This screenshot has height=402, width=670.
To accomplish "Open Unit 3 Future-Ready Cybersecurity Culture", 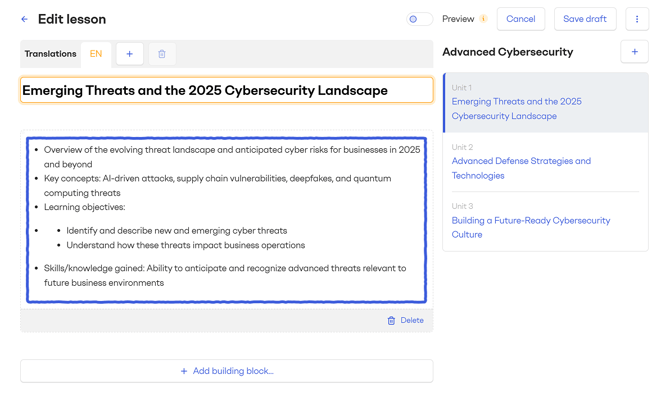I will pos(530,227).
